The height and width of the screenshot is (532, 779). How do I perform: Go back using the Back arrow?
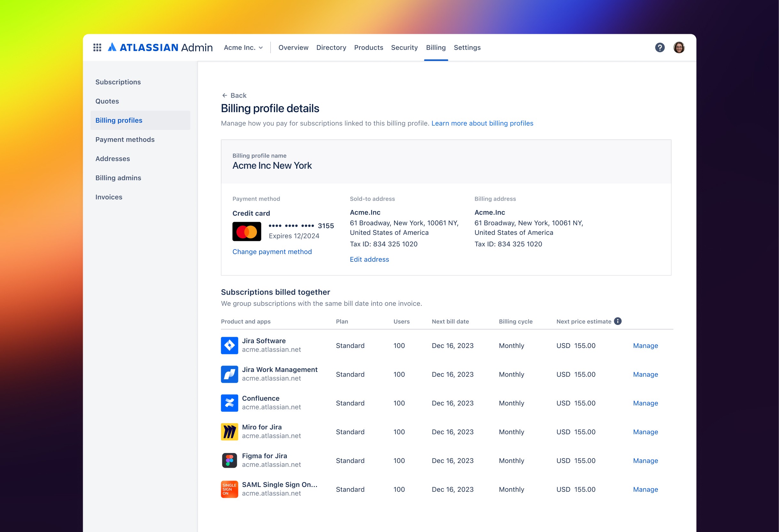coord(234,96)
